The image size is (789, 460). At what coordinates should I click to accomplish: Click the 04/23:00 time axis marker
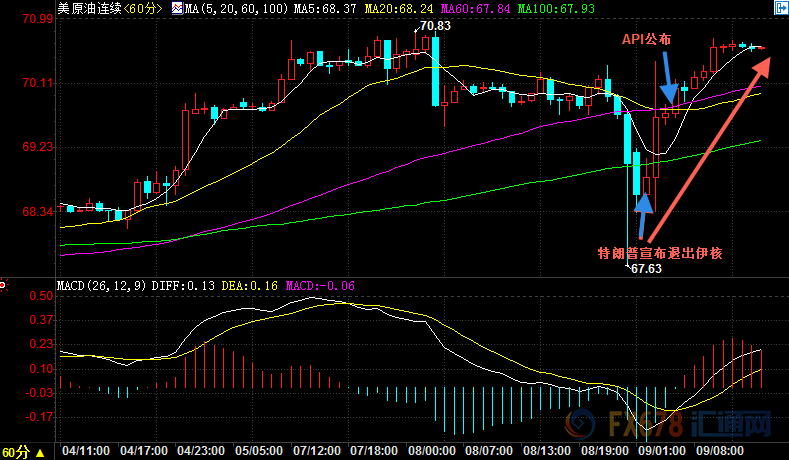(201, 451)
